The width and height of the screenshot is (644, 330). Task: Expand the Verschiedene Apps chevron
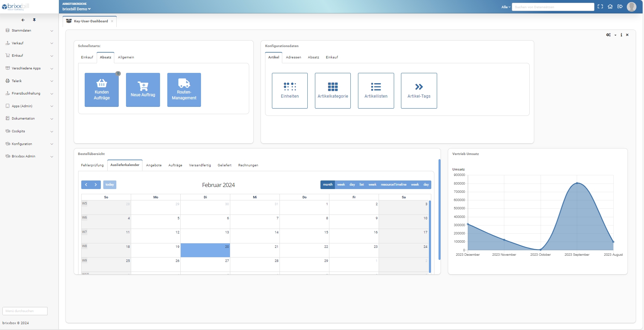click(52, 68)
